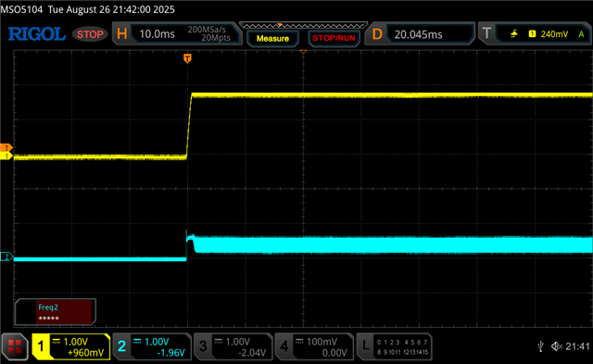Open the Measure menu
This screenshot has width=593, height=364.
(x=272, y=39)
